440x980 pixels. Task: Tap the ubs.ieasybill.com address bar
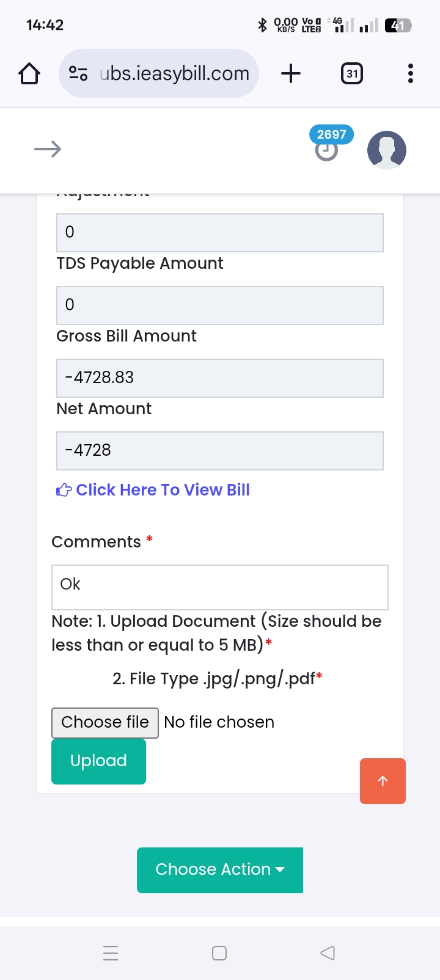174,74
